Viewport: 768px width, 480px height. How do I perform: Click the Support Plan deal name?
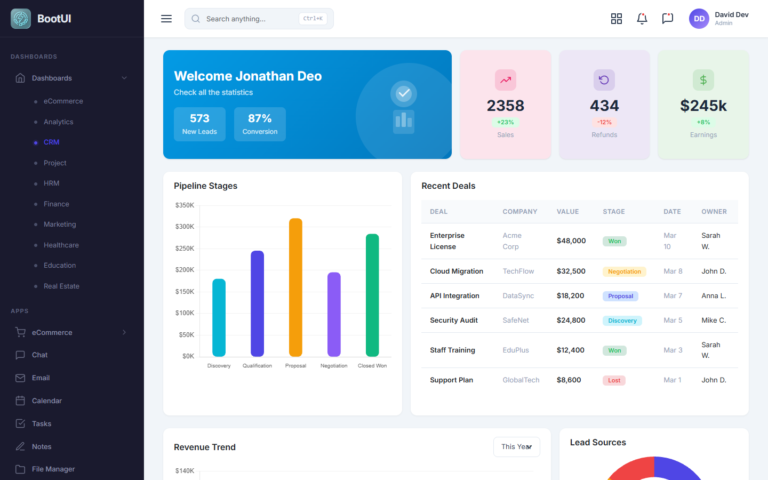pos(451,380)
